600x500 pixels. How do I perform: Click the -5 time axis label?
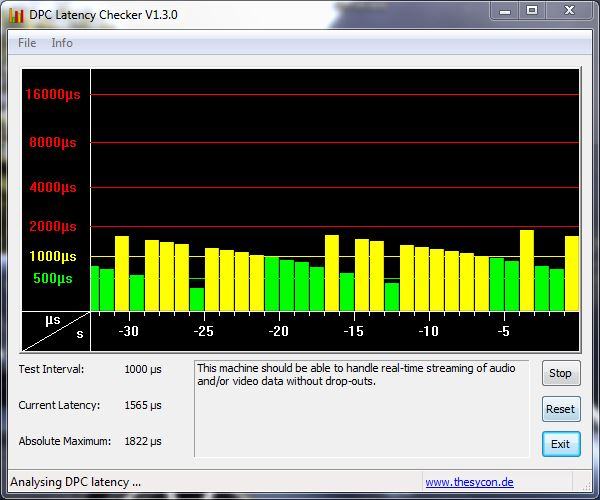[x=504, y=331]
